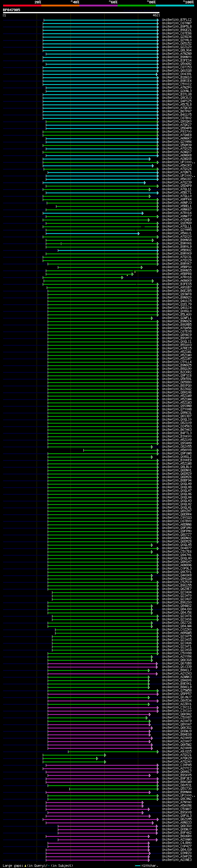Click the orange ~40% identity legend segment
197x868 pixels.
(60, 6)
